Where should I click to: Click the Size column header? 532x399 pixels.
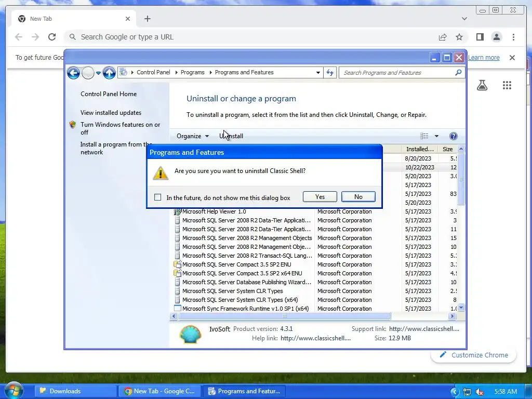click(447, 149)
